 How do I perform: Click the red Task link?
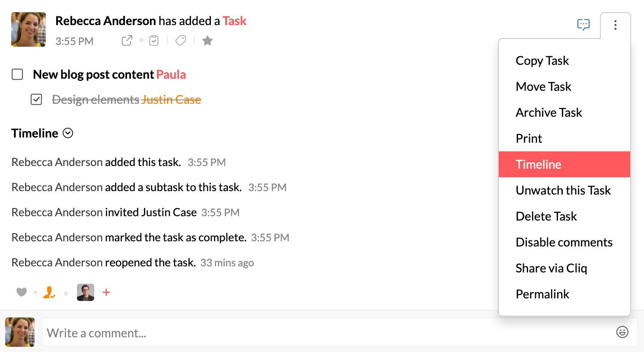[x=234, y=21]
